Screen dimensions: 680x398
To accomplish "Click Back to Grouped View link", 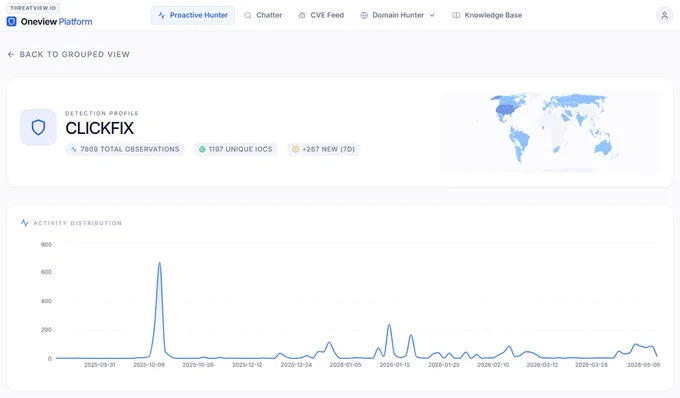I will point(69,54).
